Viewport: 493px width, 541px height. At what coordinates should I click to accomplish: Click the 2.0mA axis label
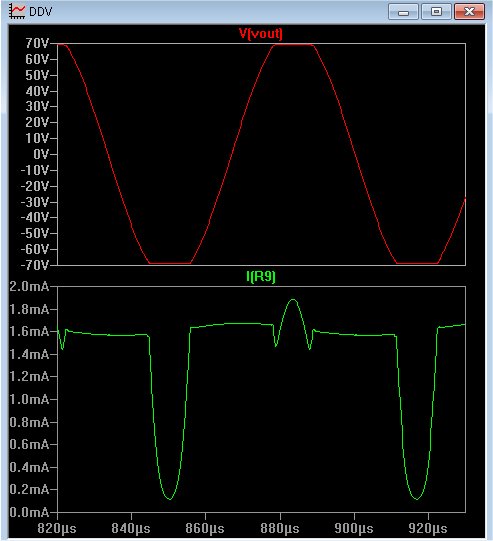click(x=29, y=286)
